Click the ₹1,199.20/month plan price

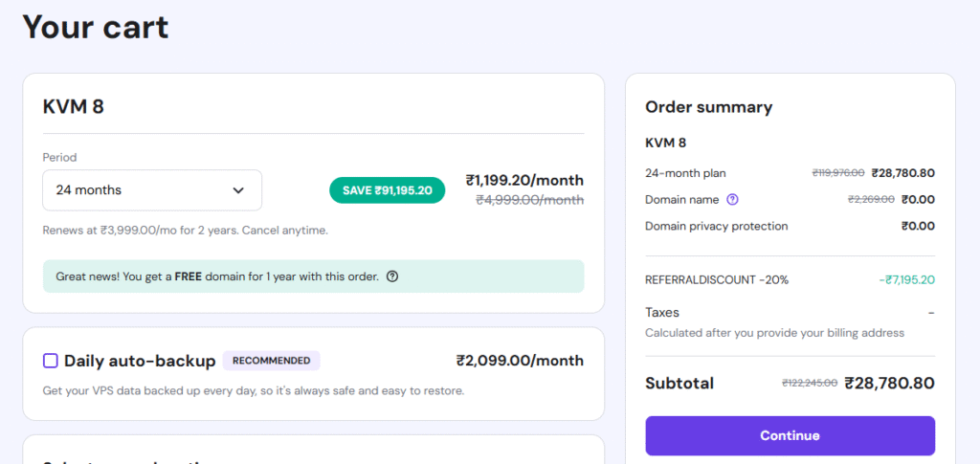click(x=524, y=180)
